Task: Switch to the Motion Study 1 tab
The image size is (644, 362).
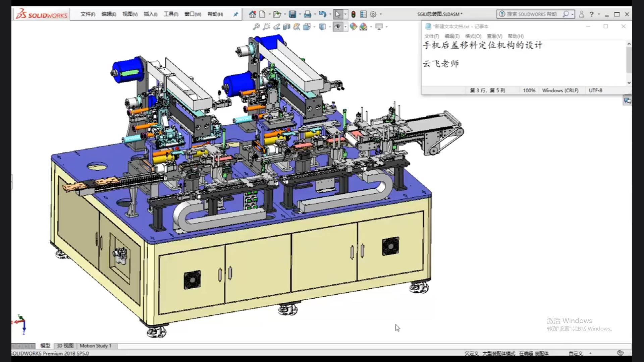Action: (95, 346)
